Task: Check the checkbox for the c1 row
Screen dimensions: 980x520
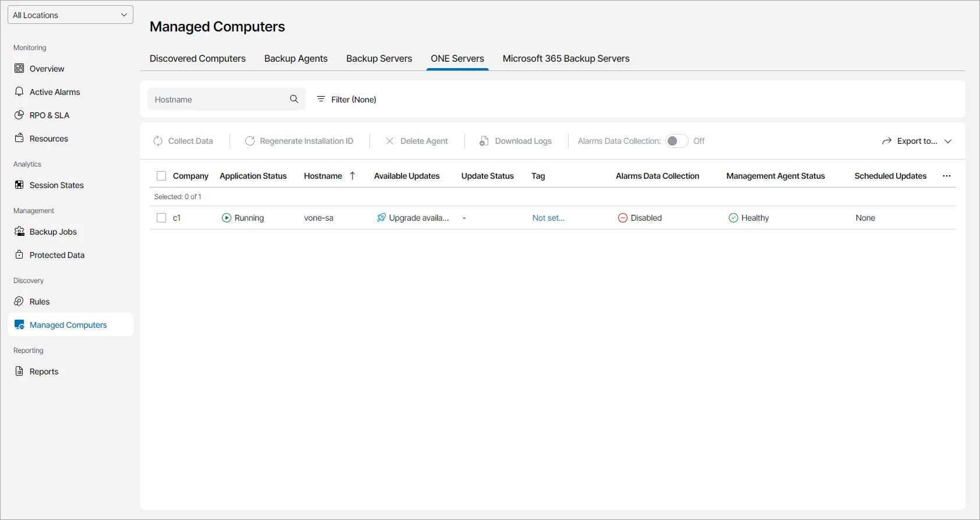Action: [161, 218]
